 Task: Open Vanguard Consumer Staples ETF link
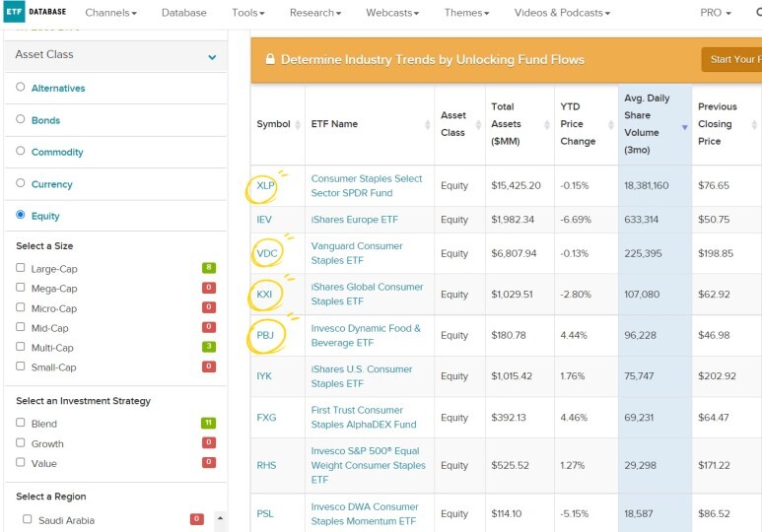click(357, 253)
